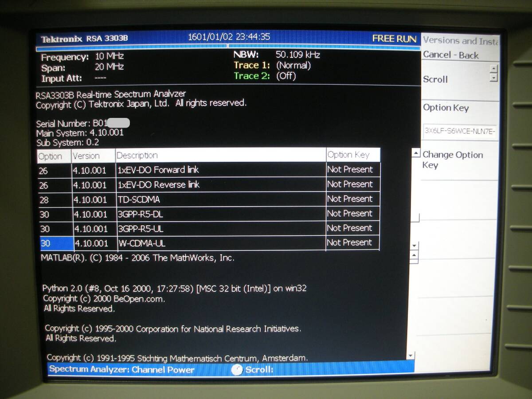Click the Option Key side menu label
Image resolution: width=532 pixels, height=399 pixels.
(446, 108)
